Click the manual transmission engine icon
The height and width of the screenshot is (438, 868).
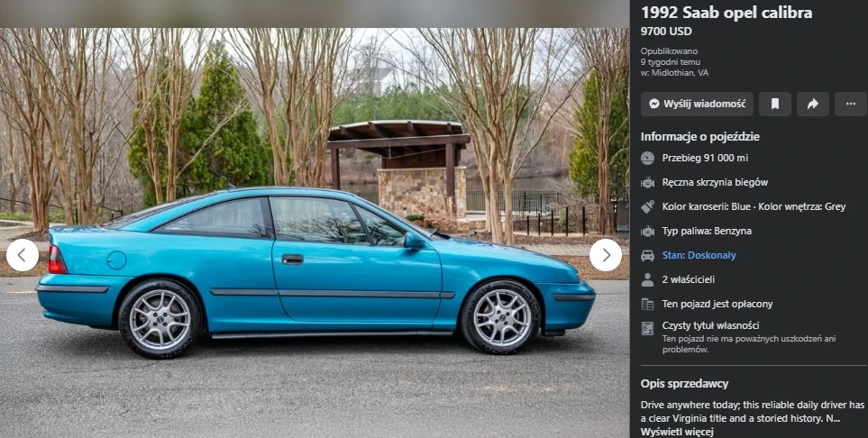[647, 182]
